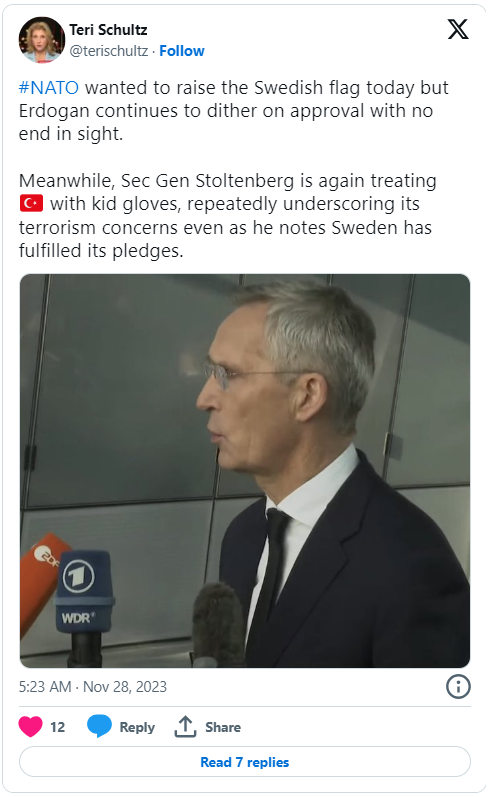Click the share upload arrow icon
This screenshot has height=797, width=496.
pyautogui.click(x=185, y=726)
